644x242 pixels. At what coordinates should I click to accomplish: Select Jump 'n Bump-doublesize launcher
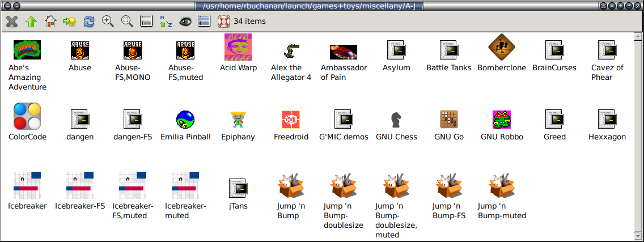[344, 185]
